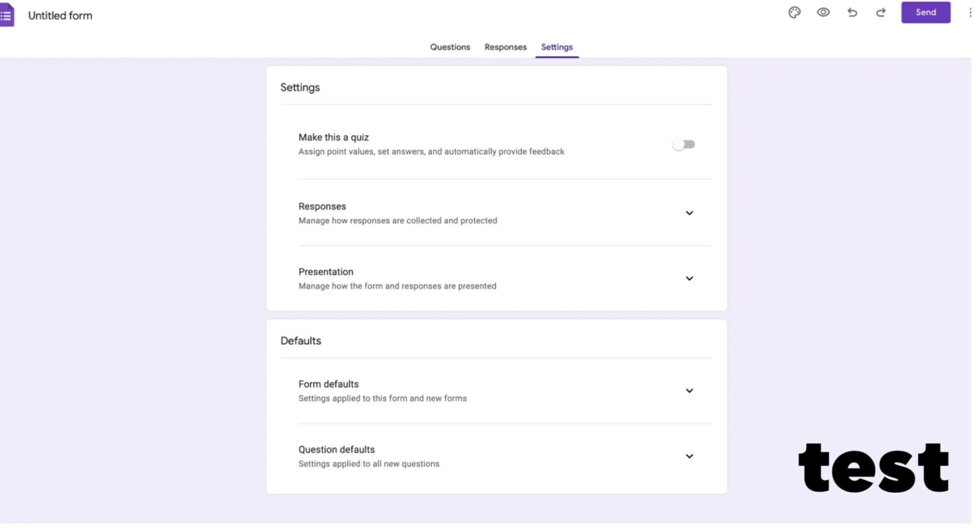The height and width of the screenshot is (528, 980).
Task: Redo the last action
Action: click(x=880, y=12)
